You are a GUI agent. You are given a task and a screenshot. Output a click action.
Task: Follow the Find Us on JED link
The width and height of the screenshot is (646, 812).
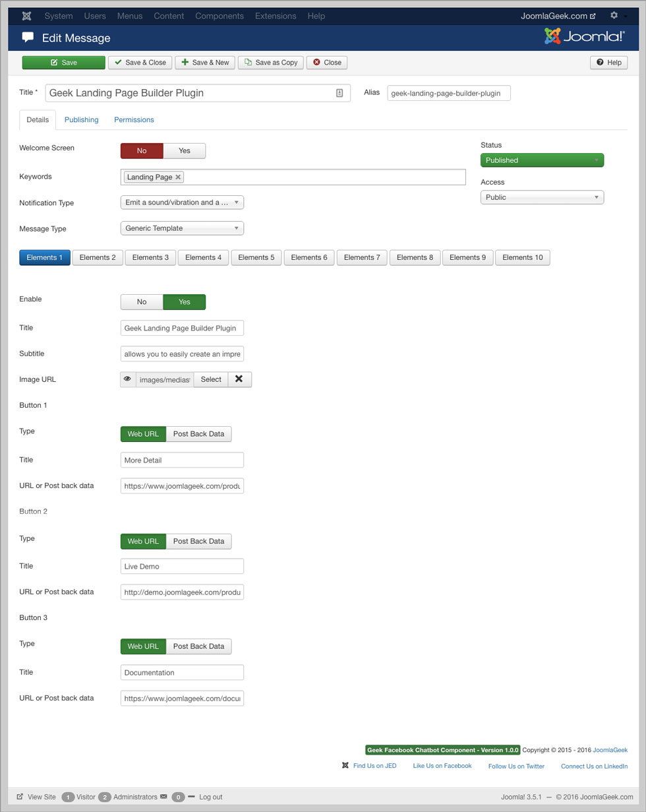point(375,766)
